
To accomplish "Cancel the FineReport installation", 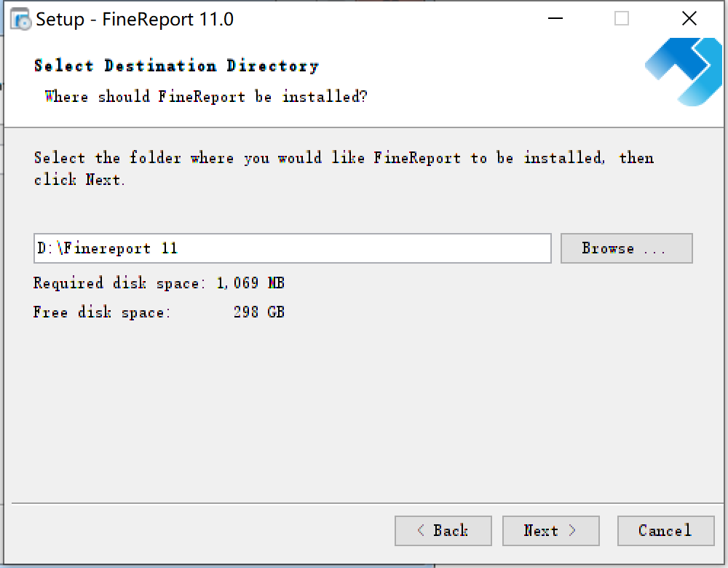I will [x=665, y=531].
